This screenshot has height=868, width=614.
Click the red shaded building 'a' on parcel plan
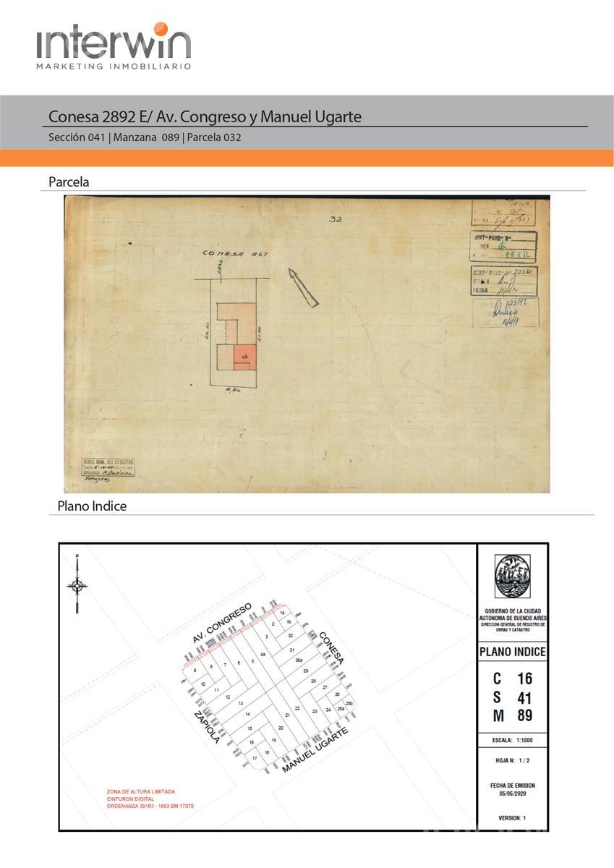click(x=245, y=356)
